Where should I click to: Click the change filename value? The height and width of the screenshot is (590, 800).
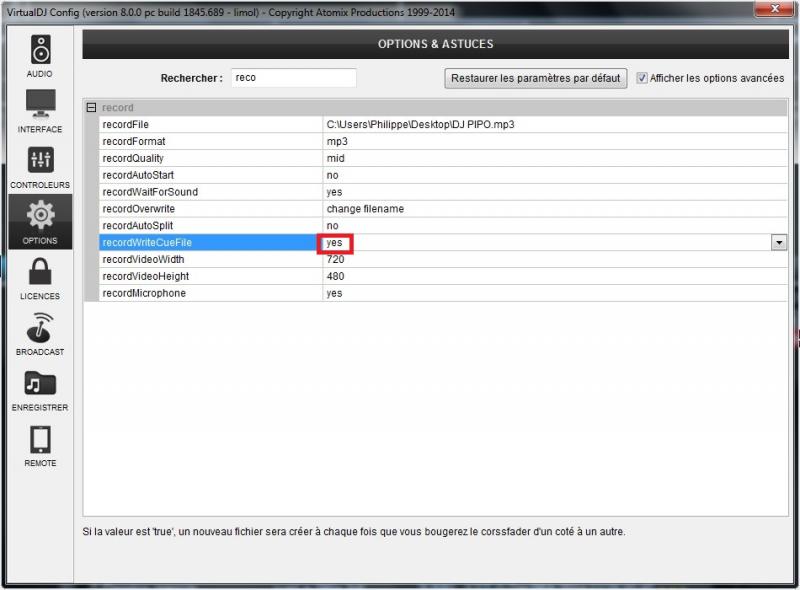pos(365,209)
